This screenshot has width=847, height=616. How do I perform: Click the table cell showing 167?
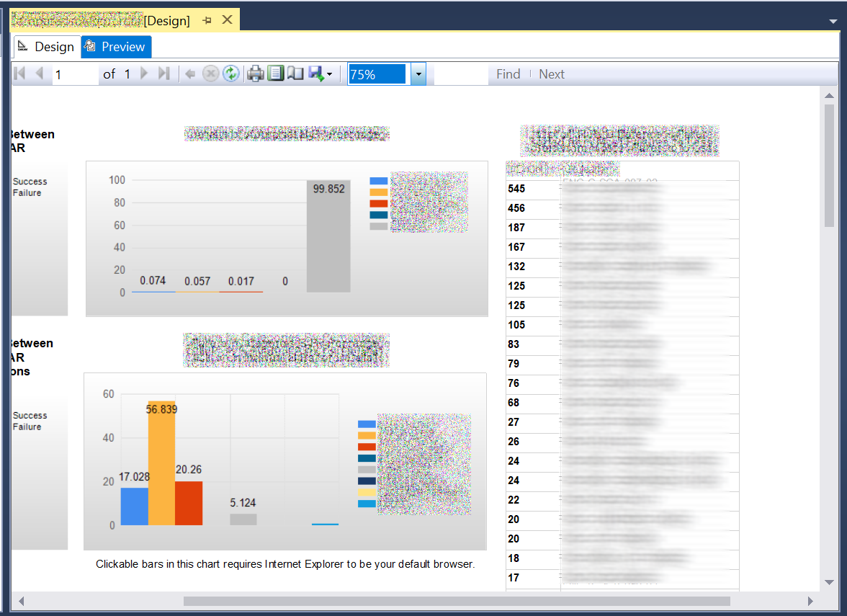point(533,247)
